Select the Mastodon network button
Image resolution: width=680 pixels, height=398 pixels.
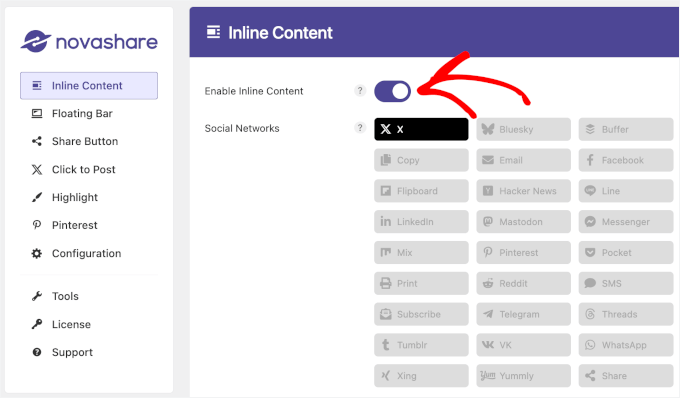[523, 222]
